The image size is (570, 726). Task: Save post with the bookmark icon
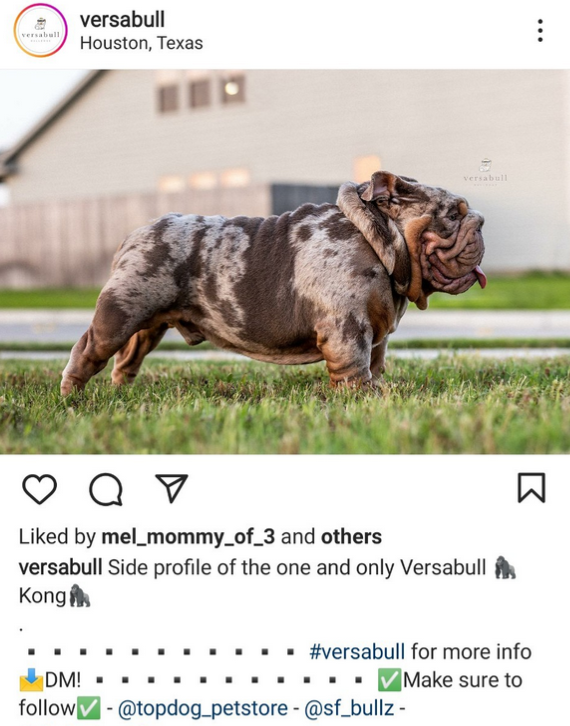tap(531, 488)
